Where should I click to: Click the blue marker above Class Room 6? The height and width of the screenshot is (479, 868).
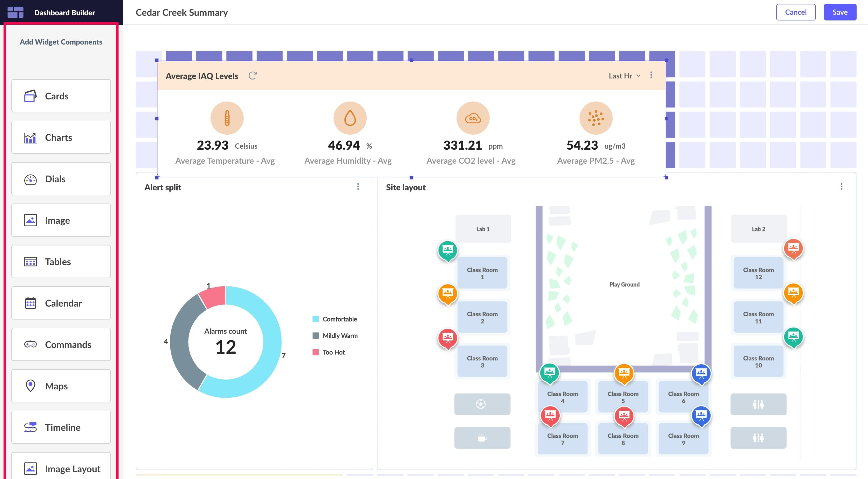point(701,373)
